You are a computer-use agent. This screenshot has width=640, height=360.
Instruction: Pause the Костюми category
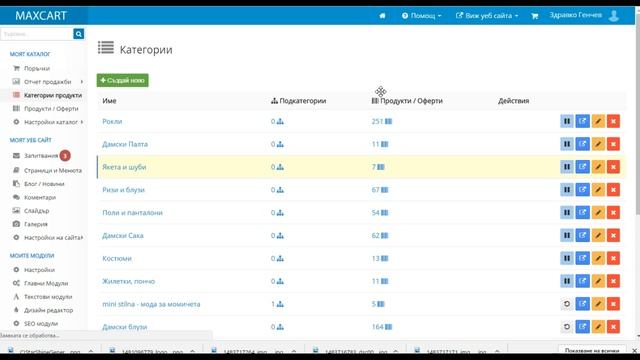click(x=567, y=258)
